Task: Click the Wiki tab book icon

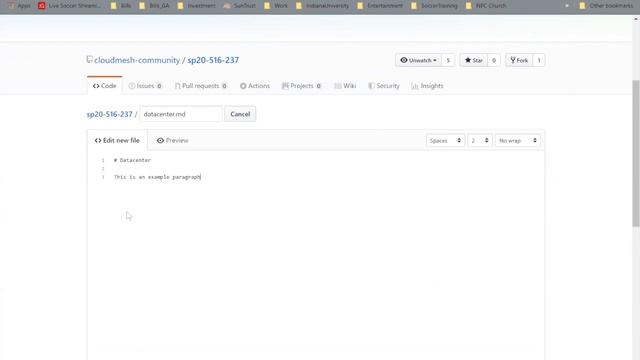Action: [338, 86]
